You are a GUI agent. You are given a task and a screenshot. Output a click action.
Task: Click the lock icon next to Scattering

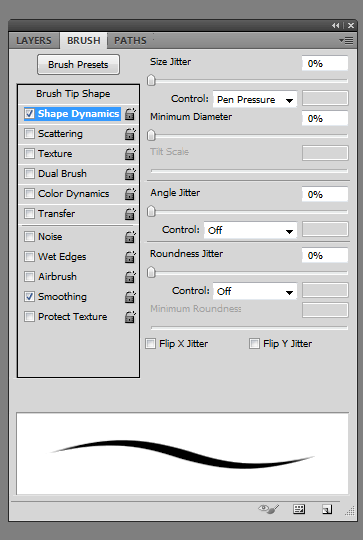130,134
